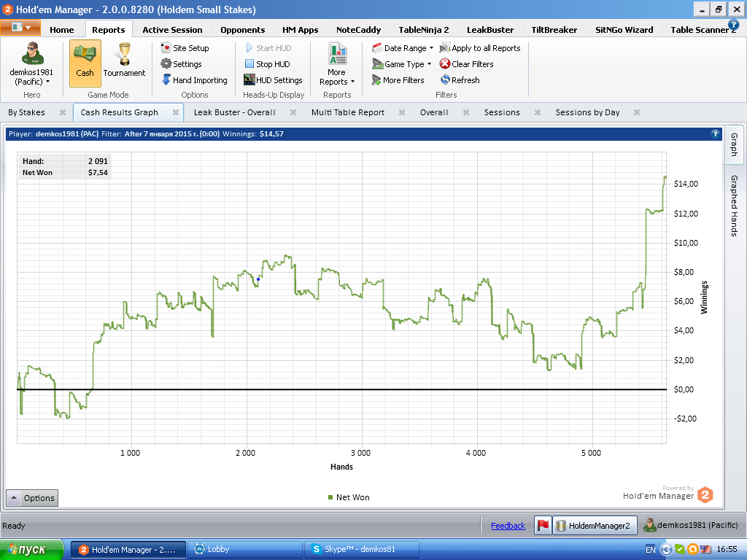Open Site Setup options
The width and height of the screenshot is (747, 560).
[x=185, y=48]
